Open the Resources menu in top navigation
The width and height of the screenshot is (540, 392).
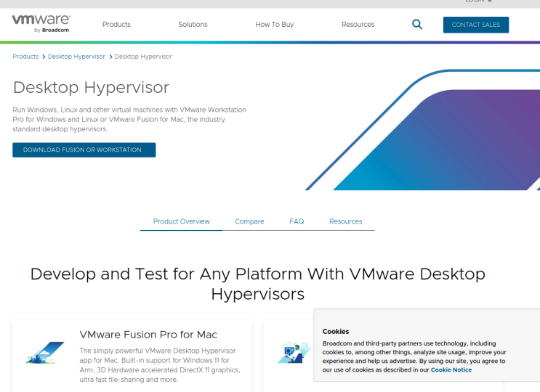pos(358,25)
